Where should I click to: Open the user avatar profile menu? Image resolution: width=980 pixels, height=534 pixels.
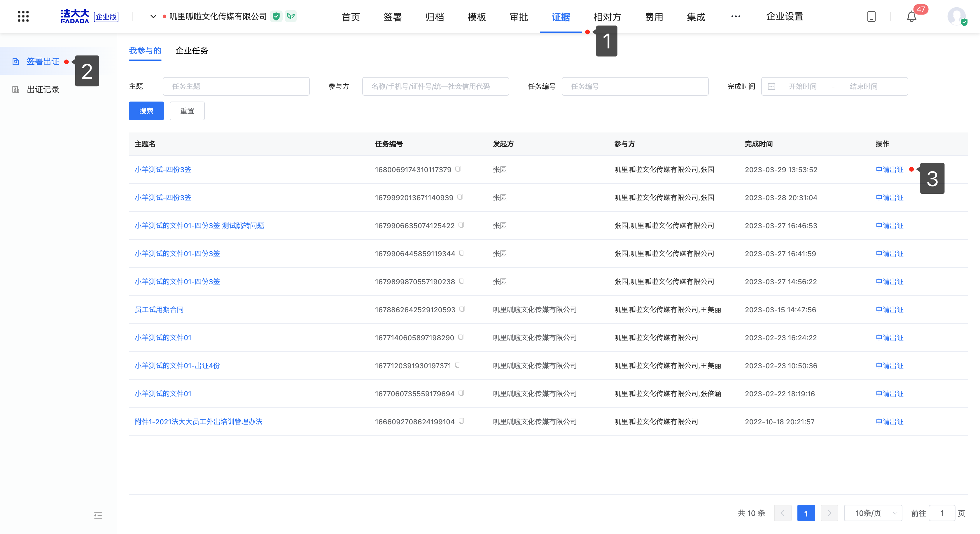pyautogui.click(x=956, y=16)
